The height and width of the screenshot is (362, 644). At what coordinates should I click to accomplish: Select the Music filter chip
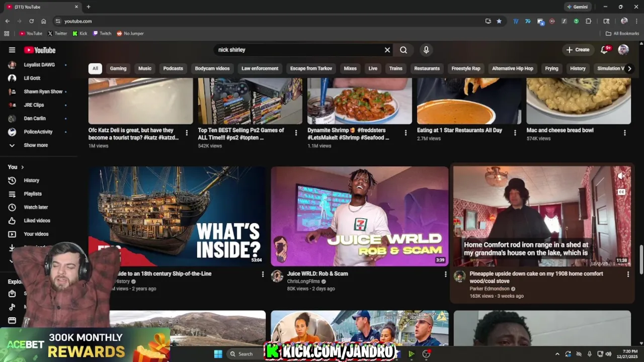[x=145, y=68]
